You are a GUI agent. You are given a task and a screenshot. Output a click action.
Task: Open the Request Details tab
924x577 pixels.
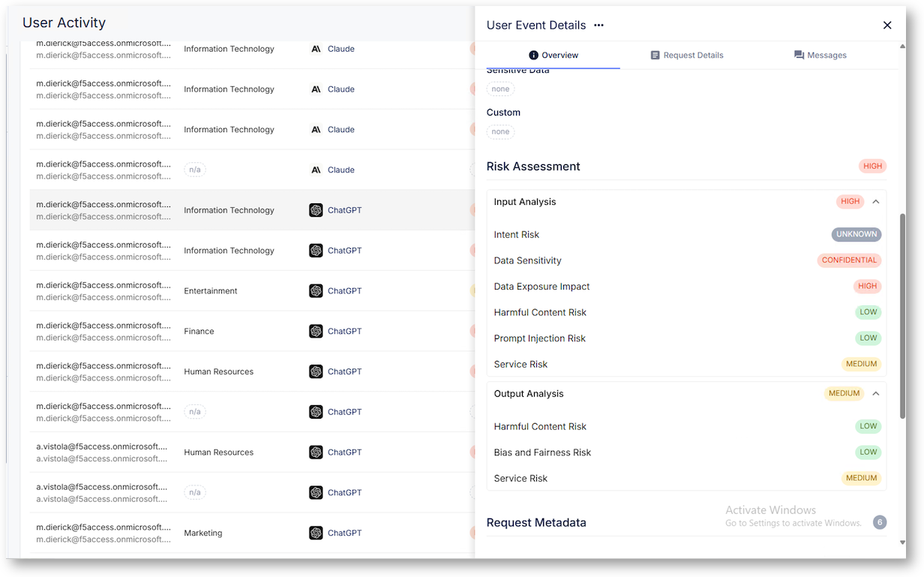point(687,55)
